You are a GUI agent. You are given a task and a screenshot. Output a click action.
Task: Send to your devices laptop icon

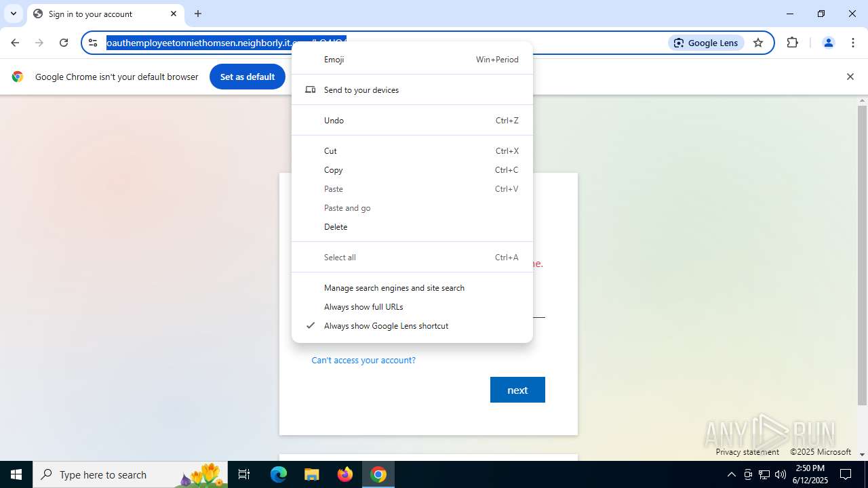click(x=311, y=89)
